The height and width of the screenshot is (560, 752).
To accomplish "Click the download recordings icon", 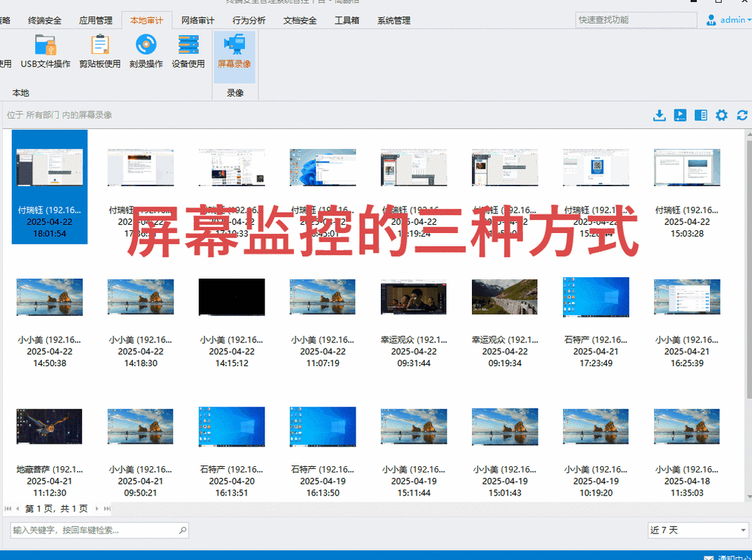I will (659, 115).
